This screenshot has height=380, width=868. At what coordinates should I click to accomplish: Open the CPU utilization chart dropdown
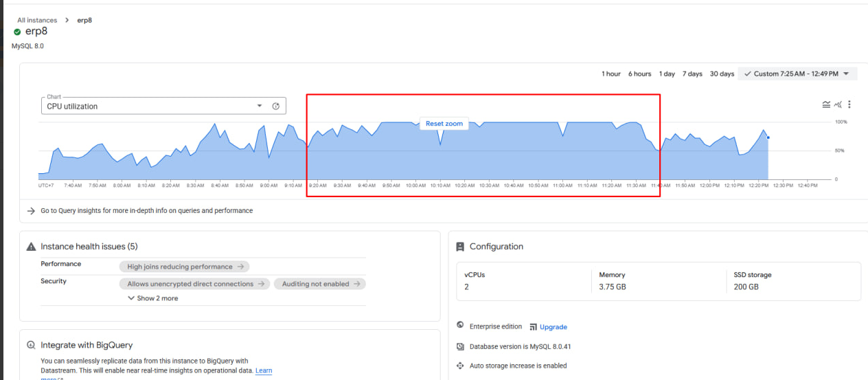(x=260, y=106)
